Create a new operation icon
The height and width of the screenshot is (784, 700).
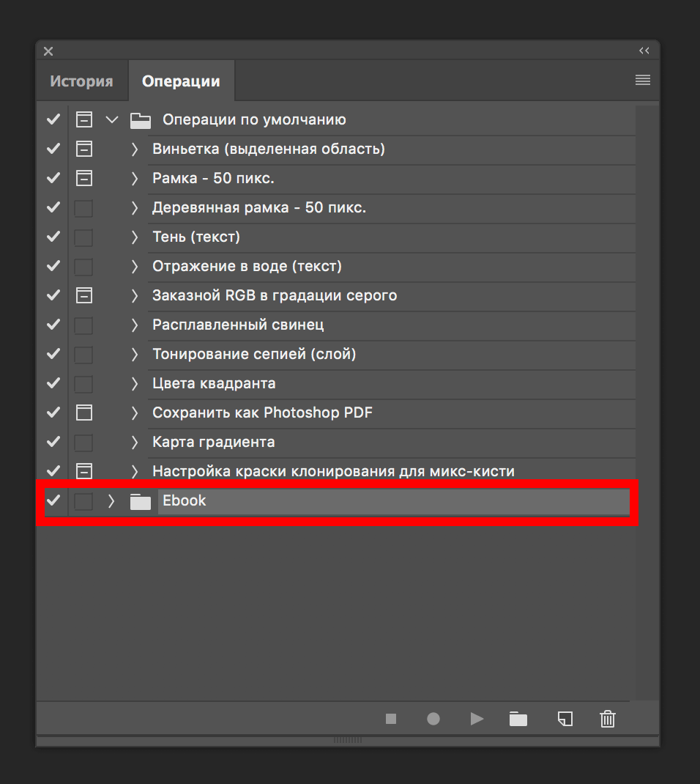pos(564,719)
